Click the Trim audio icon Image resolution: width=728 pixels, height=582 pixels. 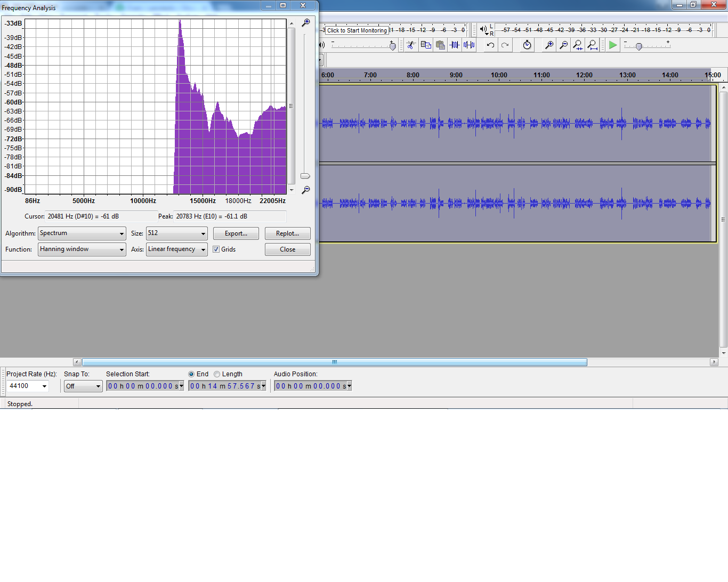tap(455, 45)
